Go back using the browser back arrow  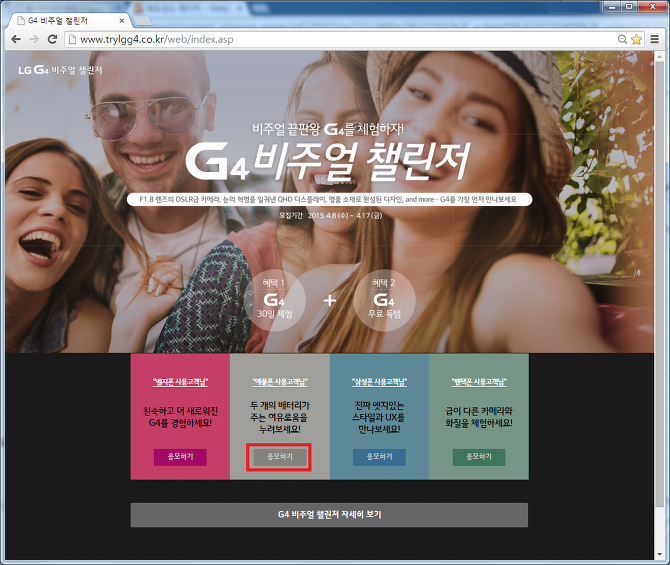(16, 39)
